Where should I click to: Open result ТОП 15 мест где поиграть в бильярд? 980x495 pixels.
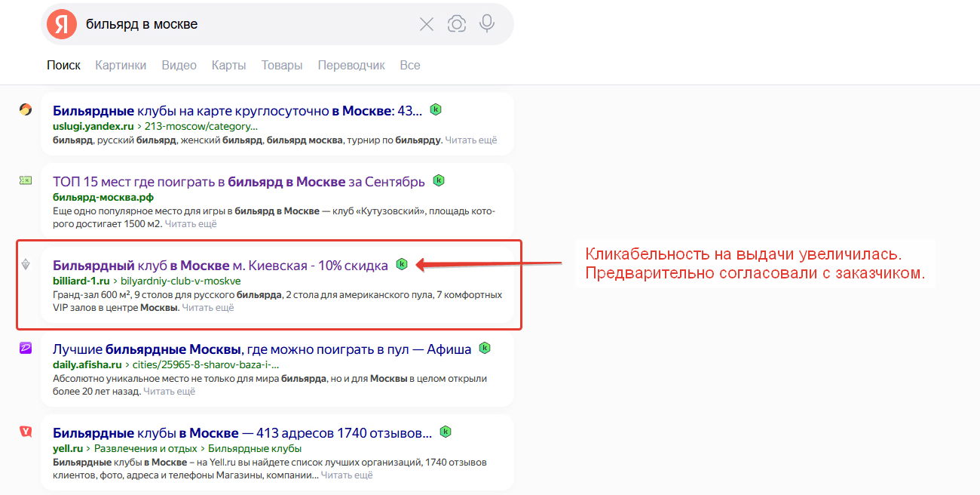coord(239,182)
